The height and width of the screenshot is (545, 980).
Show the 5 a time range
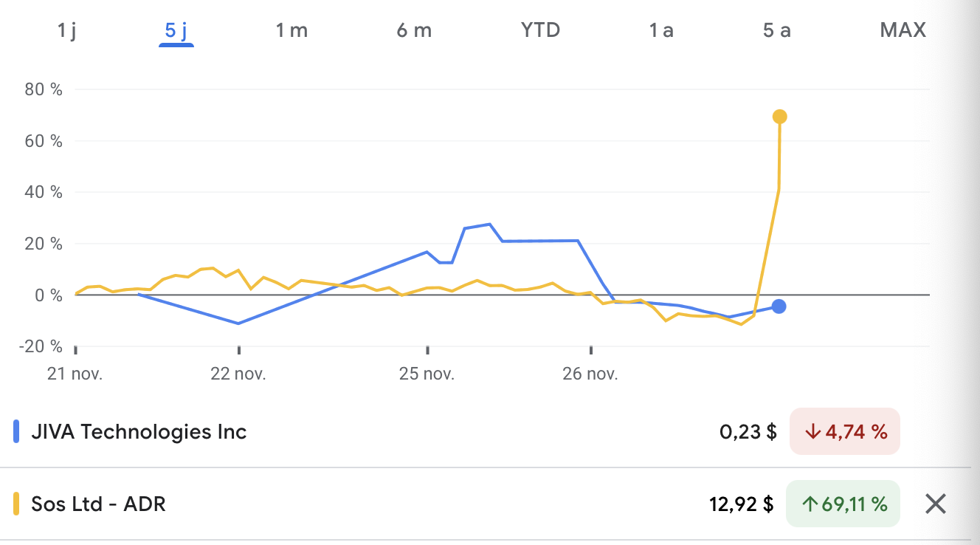pyautogui.click(x=777, y=30)
